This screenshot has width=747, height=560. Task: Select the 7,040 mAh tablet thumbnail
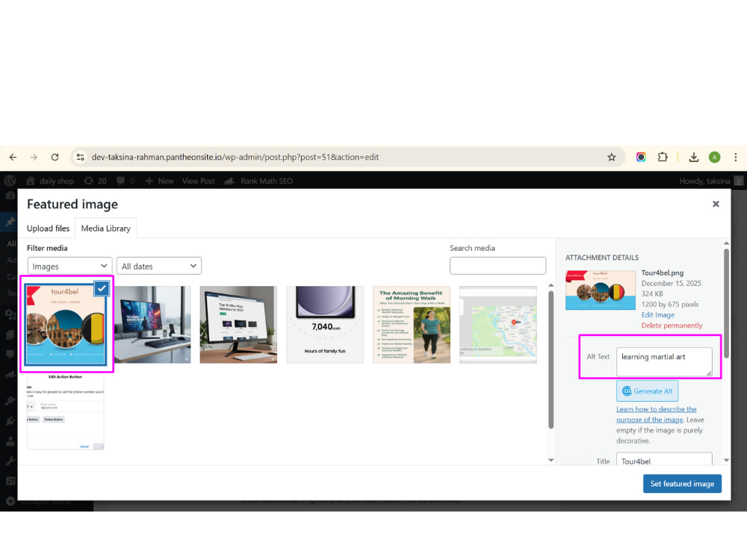click(326, 325)
